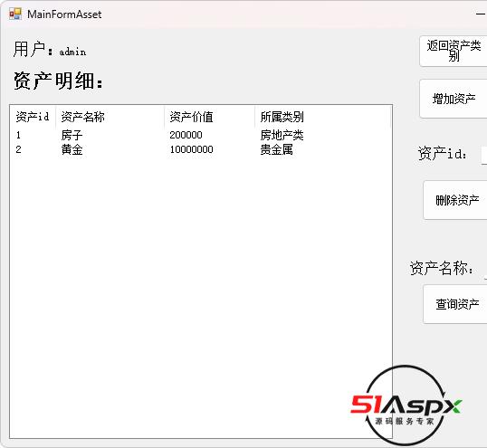This screenshot has height=448, width=487.
Task: Click the 返回资产类别 button
Action: (x=454, y=51)
